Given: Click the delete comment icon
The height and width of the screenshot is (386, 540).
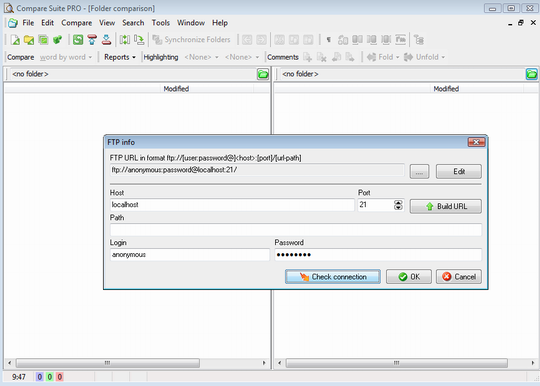Looking at the screenshot, I should 321,57.
